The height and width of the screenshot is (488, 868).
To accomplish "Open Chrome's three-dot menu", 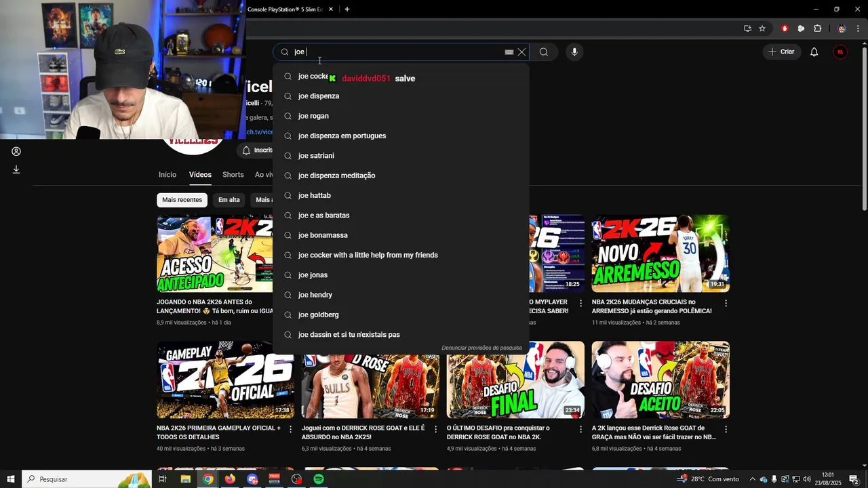I will point(858,28).
